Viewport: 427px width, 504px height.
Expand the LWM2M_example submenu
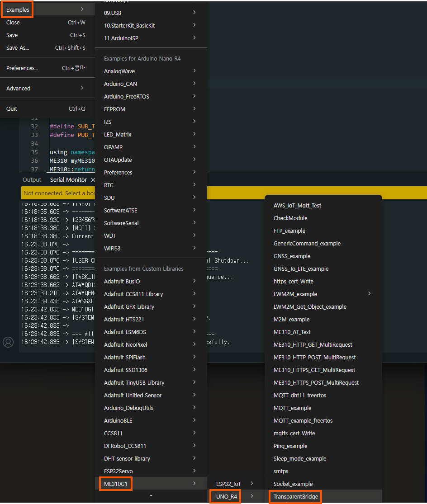coord(323,294)
